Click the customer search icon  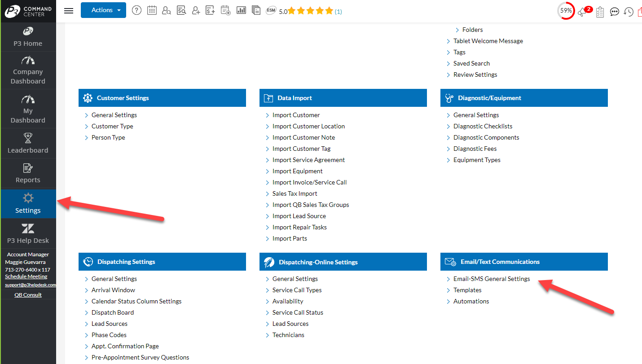click(x=167, y=10)
